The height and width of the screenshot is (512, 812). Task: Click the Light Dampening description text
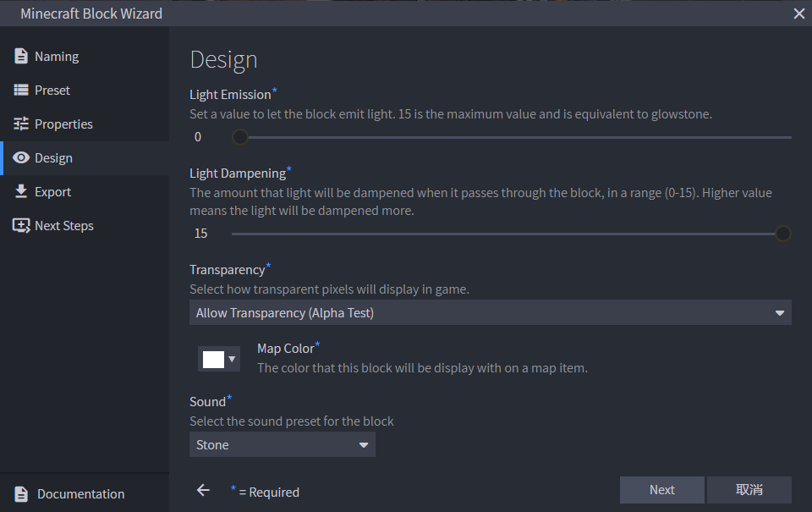point(480,201)
